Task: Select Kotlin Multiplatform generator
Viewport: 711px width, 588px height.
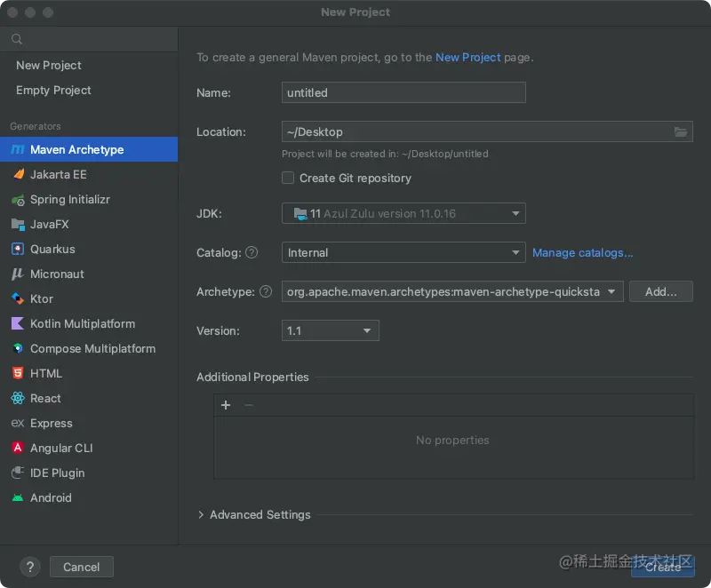Action: pos(89,323)
